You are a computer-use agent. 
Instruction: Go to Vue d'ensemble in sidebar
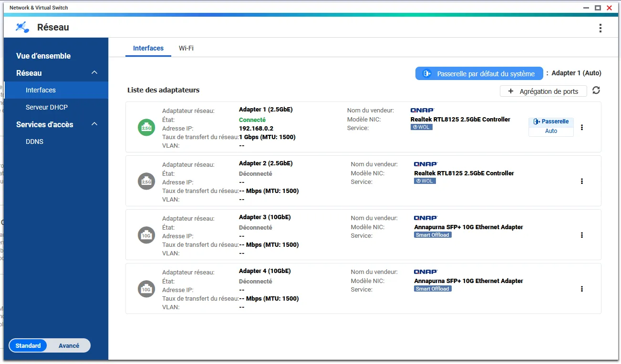43,56
